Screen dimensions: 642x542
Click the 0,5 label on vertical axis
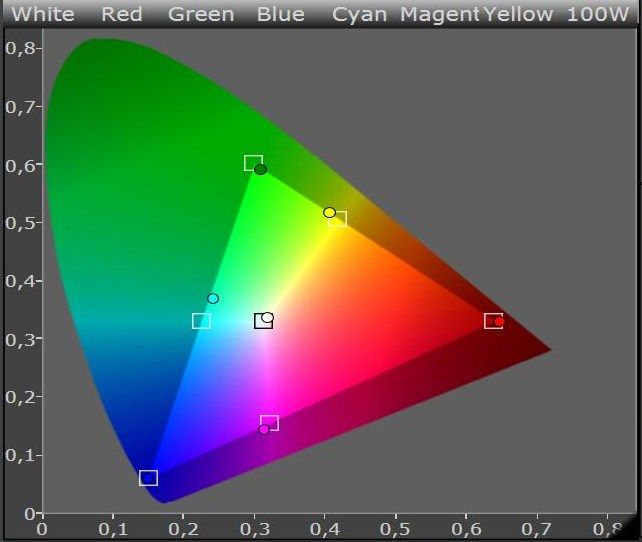click(19, 223)
